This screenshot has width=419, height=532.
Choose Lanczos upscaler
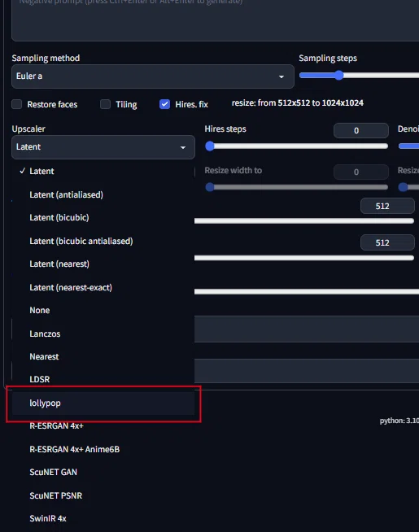pyautogui.click(x=103, y=334)
